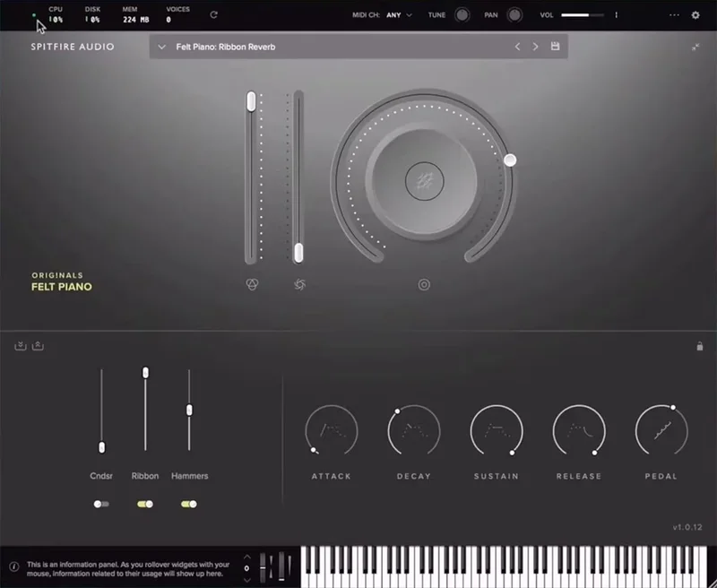
Task: Click the left expression slider handle
Action: (x=251, y=101)
